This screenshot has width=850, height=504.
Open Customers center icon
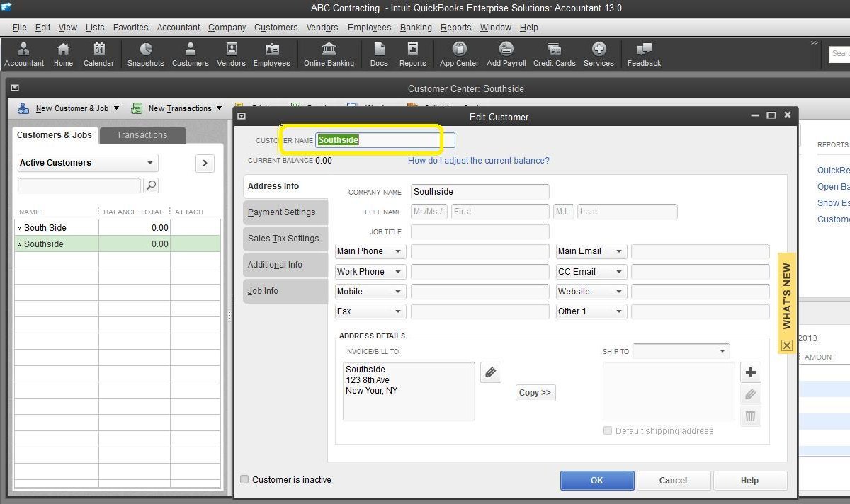[x=191, y=55]
